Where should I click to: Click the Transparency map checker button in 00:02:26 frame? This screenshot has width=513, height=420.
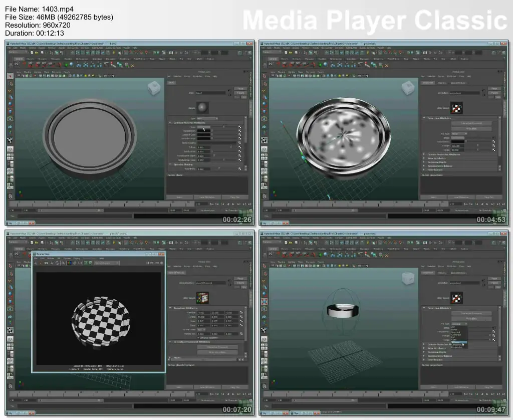(x=240, y=131)
